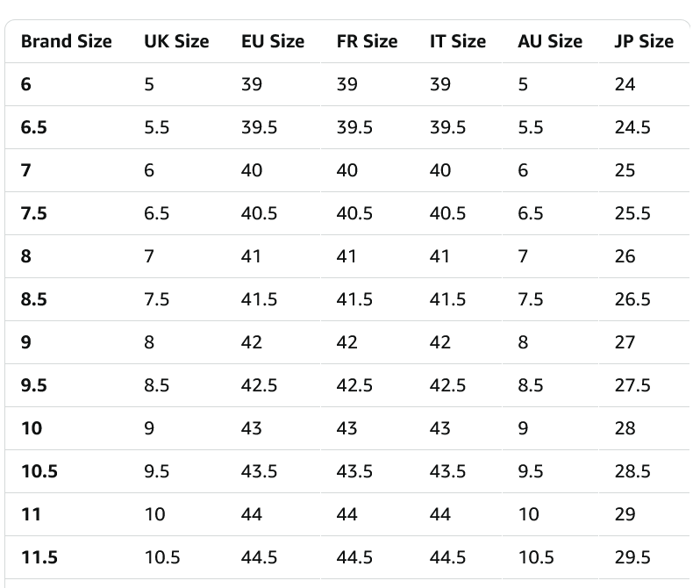
Task: Select brand size 6.5 row label
Action: tap(34, 127)
